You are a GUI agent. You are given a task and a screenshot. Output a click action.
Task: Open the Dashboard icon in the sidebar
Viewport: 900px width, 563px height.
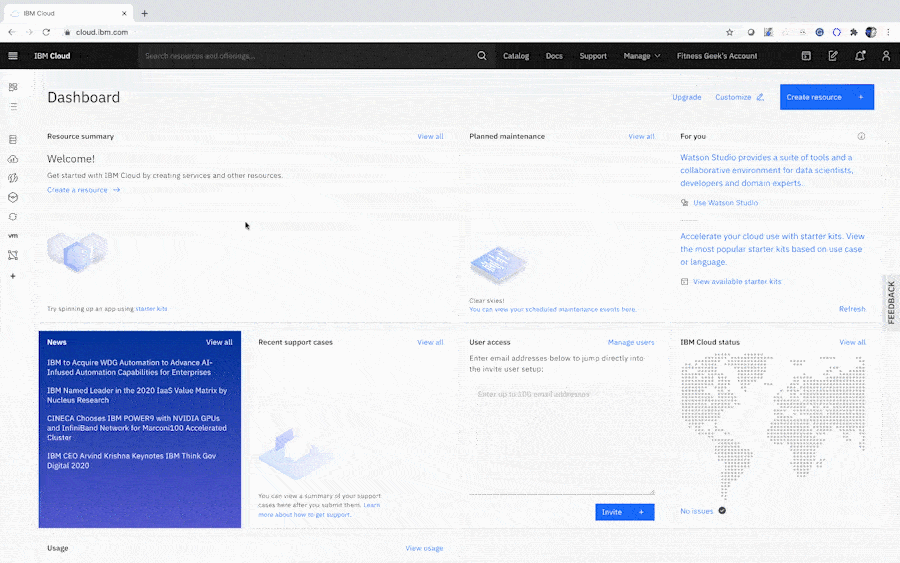13,87
